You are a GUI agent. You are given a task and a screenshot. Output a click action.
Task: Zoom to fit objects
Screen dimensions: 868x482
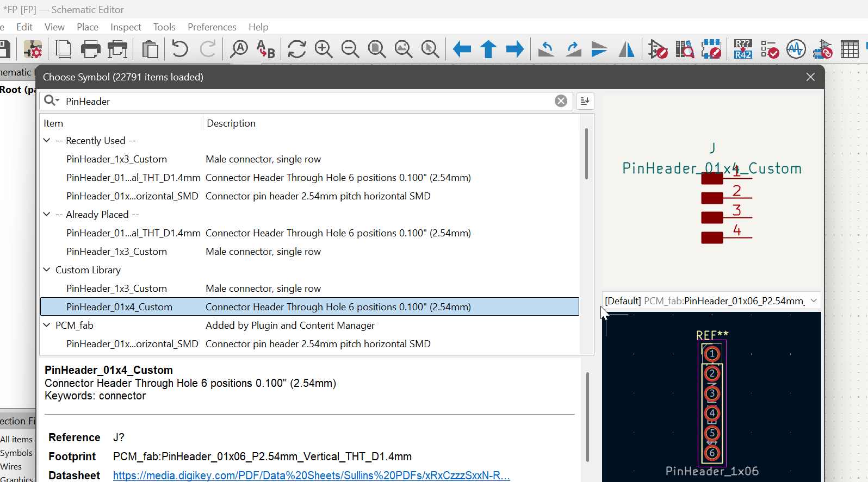click(x=404, y=49)
